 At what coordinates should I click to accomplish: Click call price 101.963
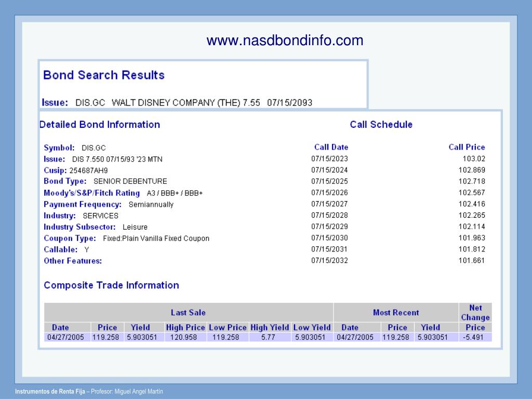pos(472,238)
